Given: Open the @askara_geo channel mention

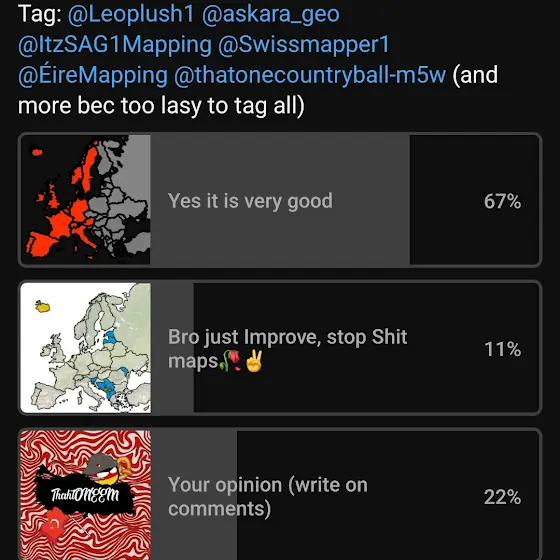Looking at the screenshot, I should coord(271,14).
